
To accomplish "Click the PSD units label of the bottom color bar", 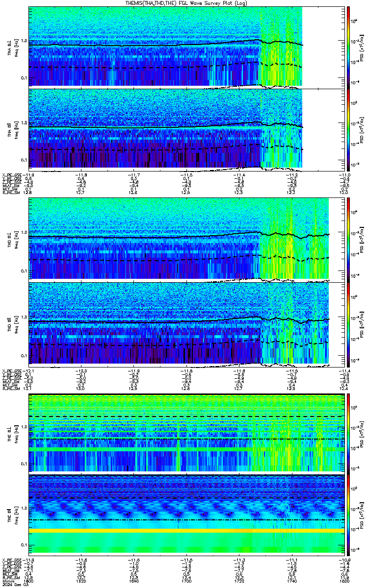I will [362, 514].
